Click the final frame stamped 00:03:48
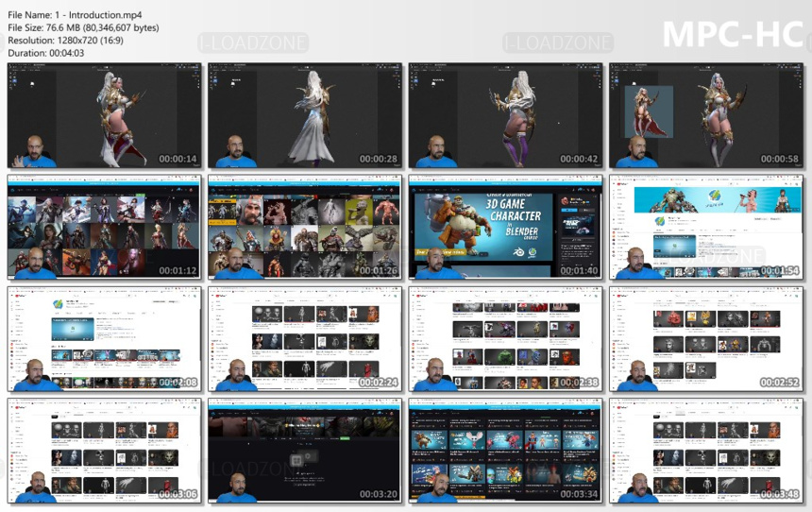Image resolution: width=812 pixels, height=512 pixels. [707, 451]
